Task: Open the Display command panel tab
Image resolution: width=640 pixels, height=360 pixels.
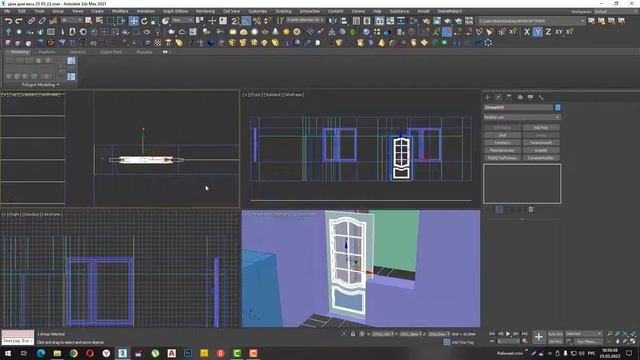Action: (x=530, y=97)
